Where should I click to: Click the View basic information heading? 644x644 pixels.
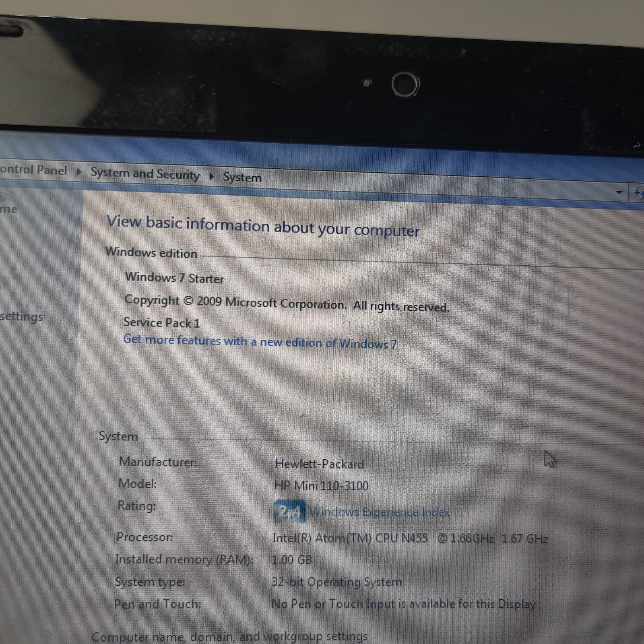click(263, 226)
